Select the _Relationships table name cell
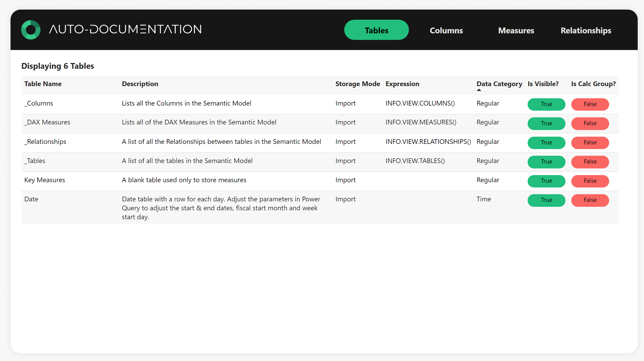The image size is (644, 361). pos(45,142)
